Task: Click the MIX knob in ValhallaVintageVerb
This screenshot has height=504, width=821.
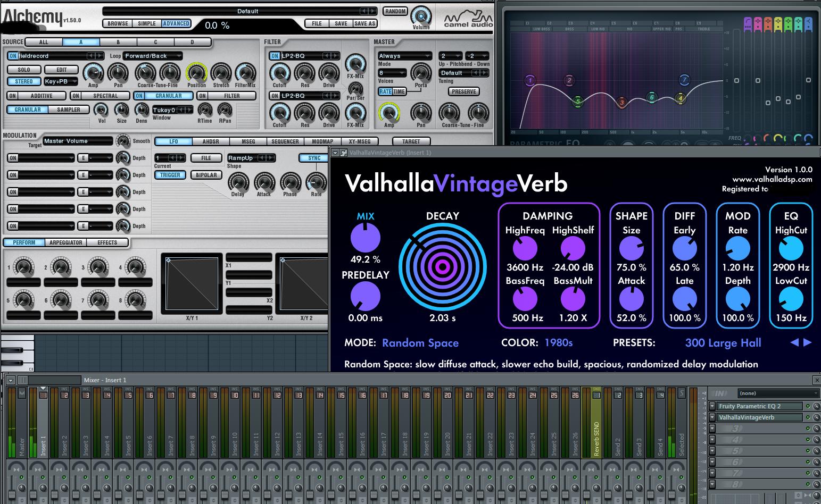Action: pos(365,238)
